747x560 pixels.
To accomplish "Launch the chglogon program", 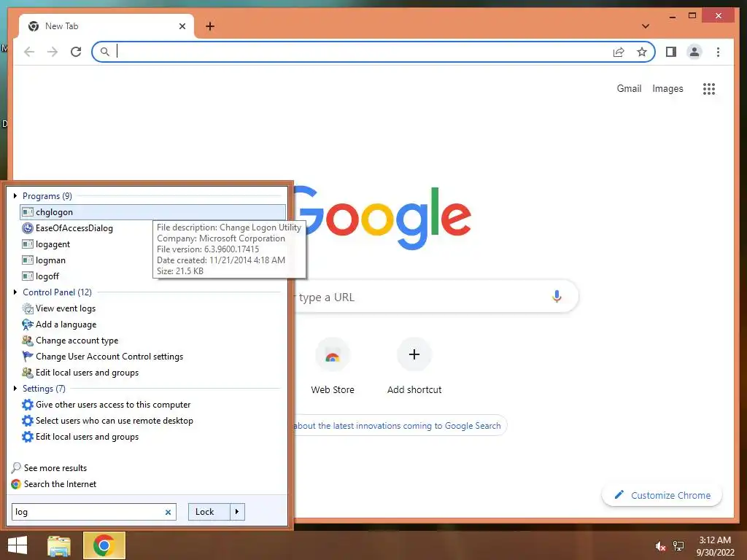I will coord(153,212).
